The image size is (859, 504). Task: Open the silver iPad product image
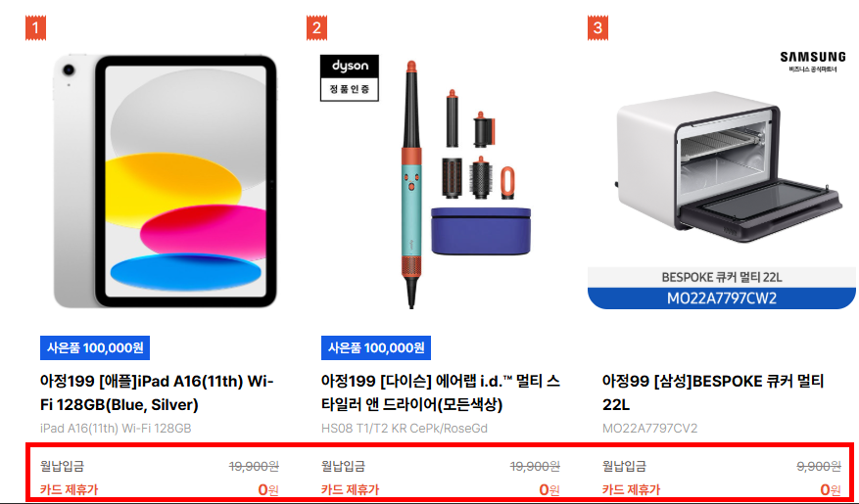click(165, 181)
